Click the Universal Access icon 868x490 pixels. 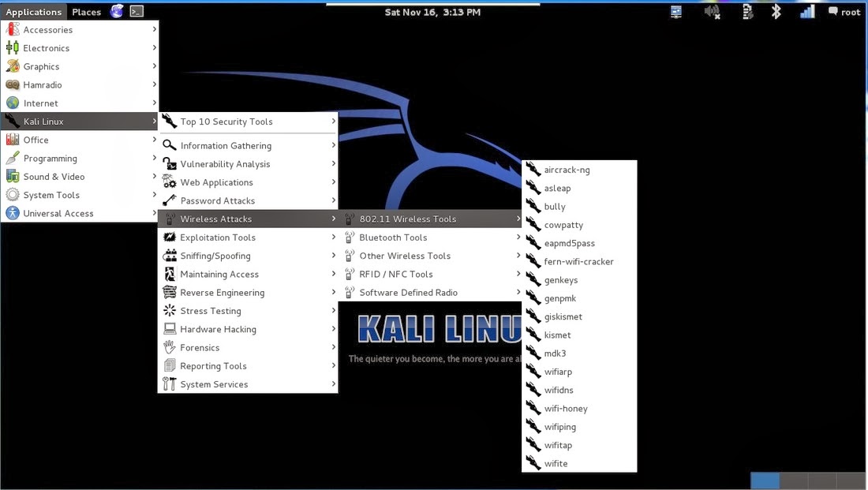pos(12,213)
